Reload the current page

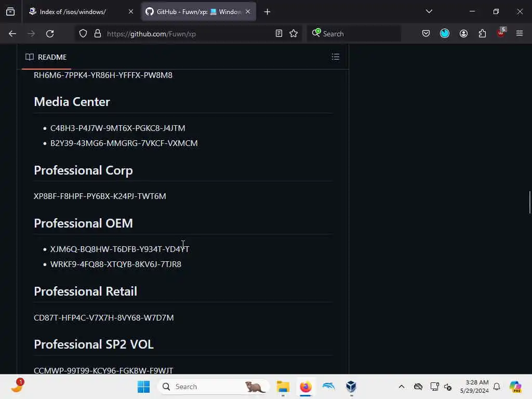(x=50, y=34)
